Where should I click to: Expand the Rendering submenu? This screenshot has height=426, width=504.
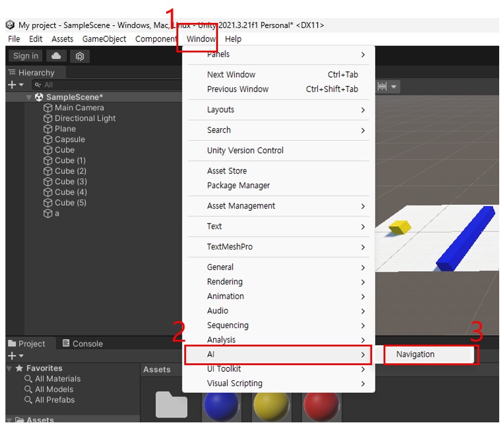coord(278,282)
